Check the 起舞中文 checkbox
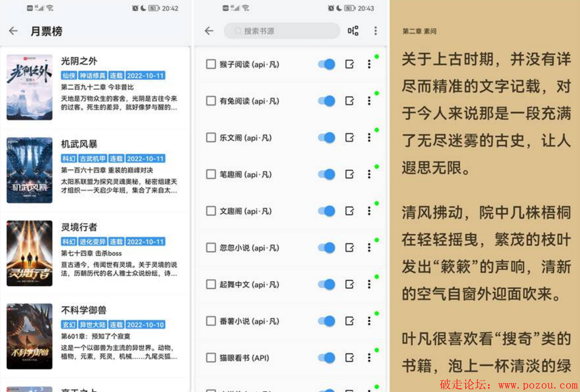This screenshot has height=392, width=580. click(x=211, y=284)
